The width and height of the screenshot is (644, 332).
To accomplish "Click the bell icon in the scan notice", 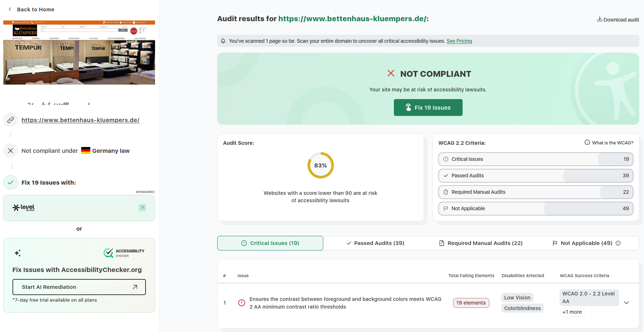I will coord(223,41).
